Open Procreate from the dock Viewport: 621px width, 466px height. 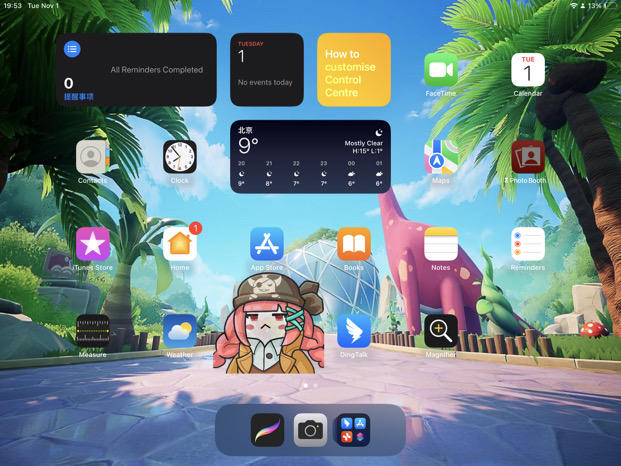(267, 430)
